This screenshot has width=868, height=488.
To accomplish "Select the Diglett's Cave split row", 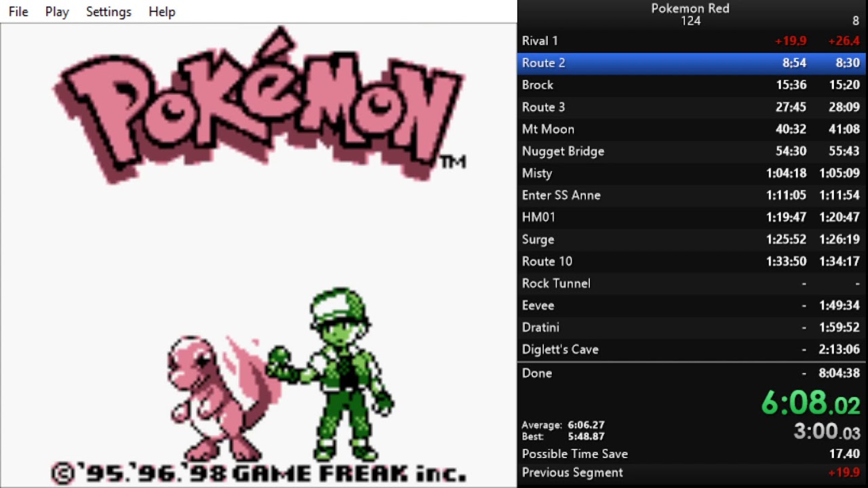I will [x=692, y=349].
